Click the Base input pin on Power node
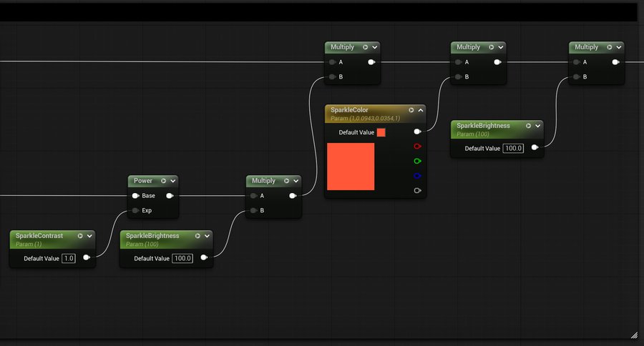This screenshot has height=346, width=644. [135, 196]
